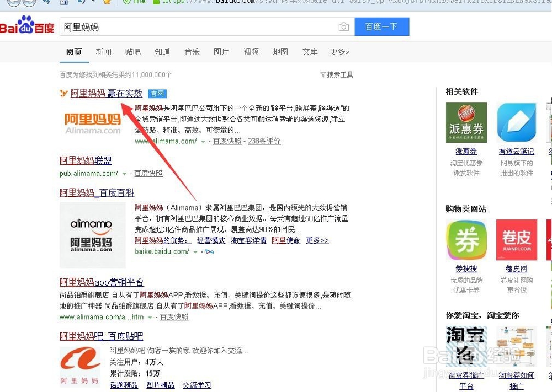Viewport: 552px width, 392px height.
Task: Open 百度快照 for www.alimama.com/a...htm
Action: (x=174, y=317)
